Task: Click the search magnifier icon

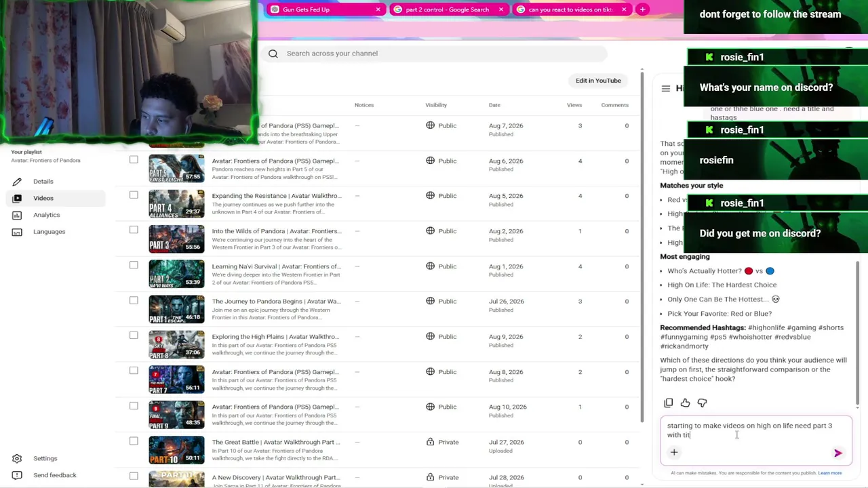Action: click(x=273, y=54)
